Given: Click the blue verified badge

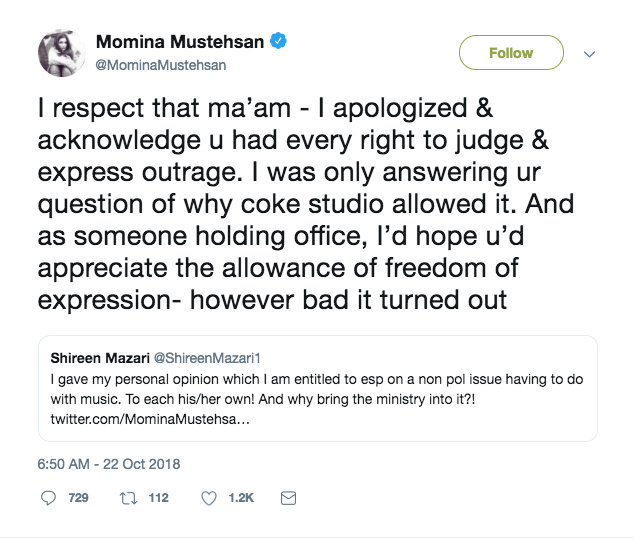Looking at the screenshot, I should click(282, 42).
